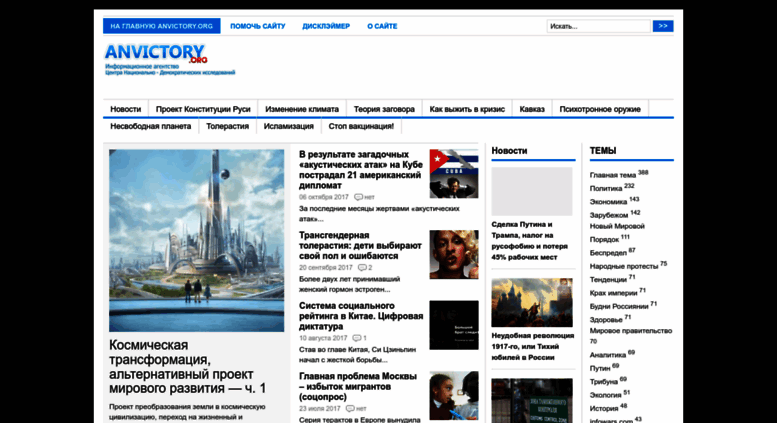777x423 pixels.
Task: Click the transgender article face thumbnail
Action: point(454,255)
